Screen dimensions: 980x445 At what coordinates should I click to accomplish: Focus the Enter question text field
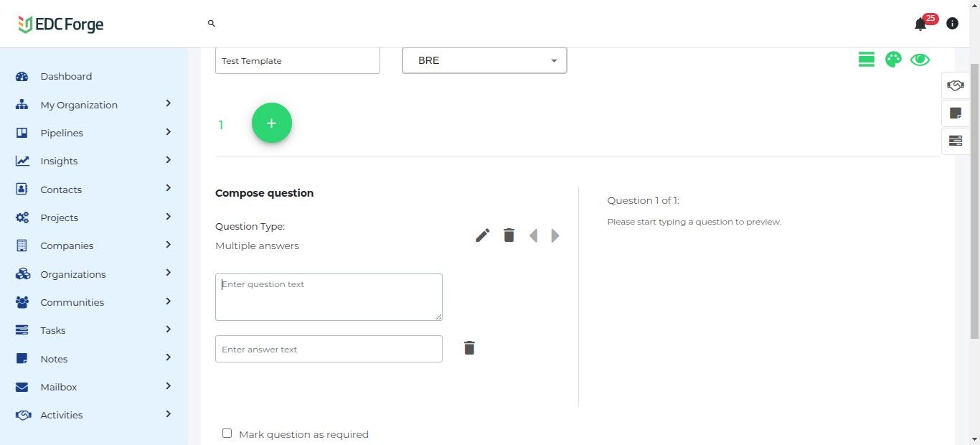(x=329, y=296)
